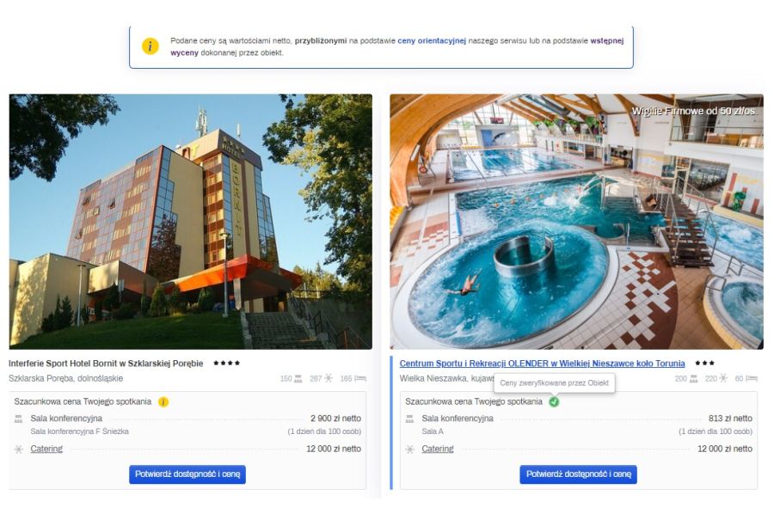Click green verified checkmark icon for OLENDER
774x532 pixels.
point(554,402)
